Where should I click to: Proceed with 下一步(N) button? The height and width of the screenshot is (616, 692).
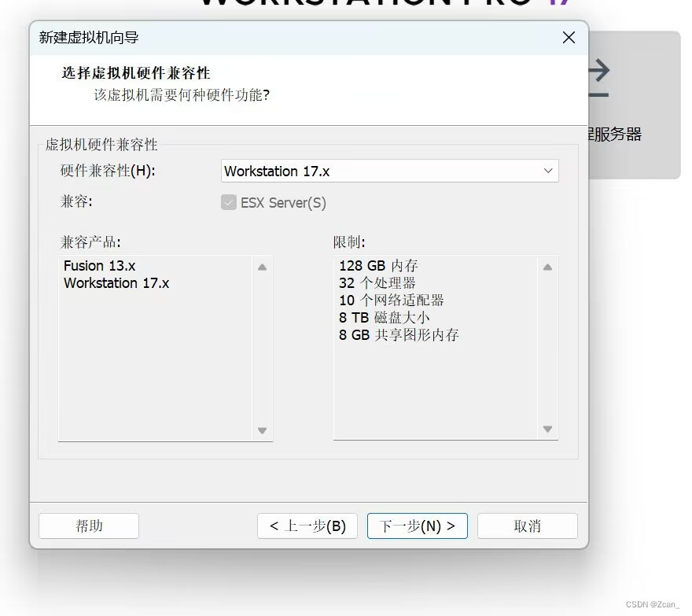coord(417,526)
